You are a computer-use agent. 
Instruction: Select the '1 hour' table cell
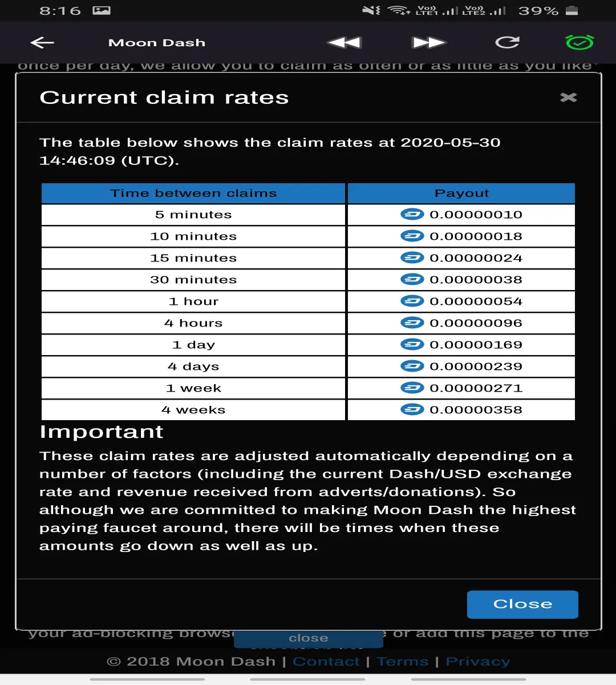[193, 301]
